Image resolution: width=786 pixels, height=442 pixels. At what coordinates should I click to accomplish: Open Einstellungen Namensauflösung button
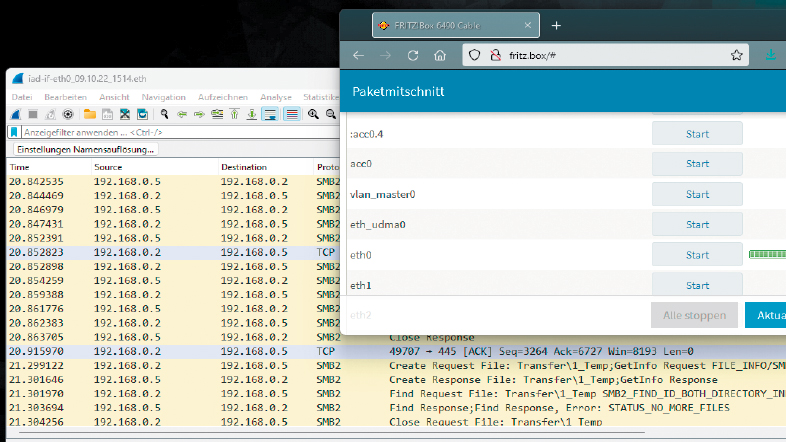85,149
